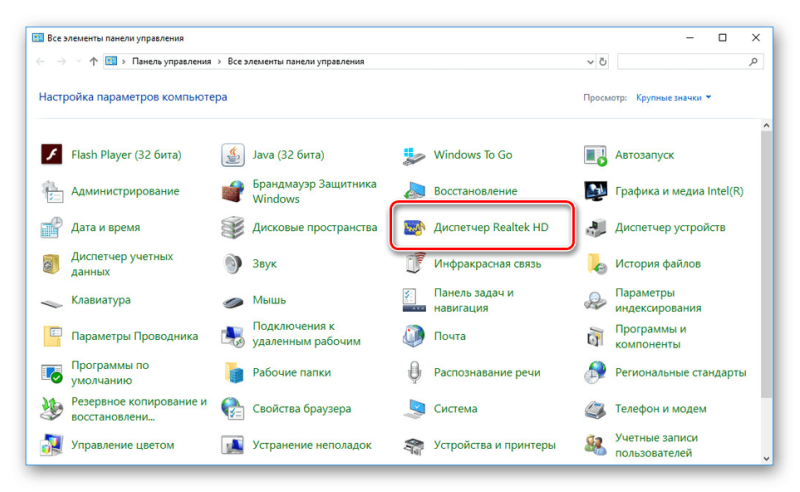Viewport: 800px width, 492px height.
Task: Click the search magnifier icon
Action: pos(753,62)
